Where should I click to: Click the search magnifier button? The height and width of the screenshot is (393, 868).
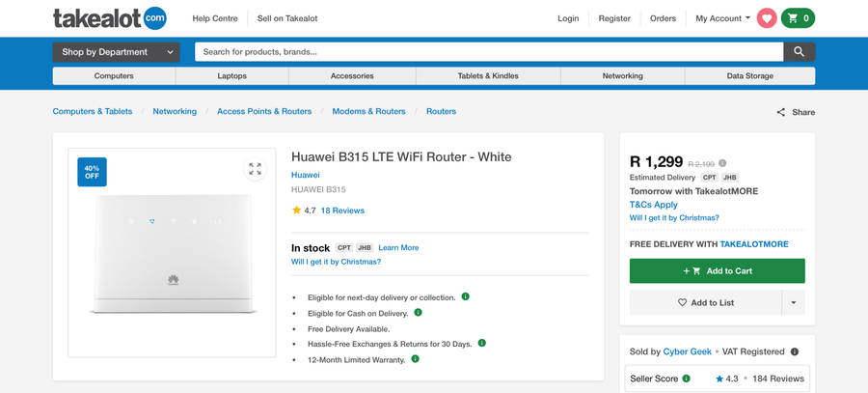[799, 51]
